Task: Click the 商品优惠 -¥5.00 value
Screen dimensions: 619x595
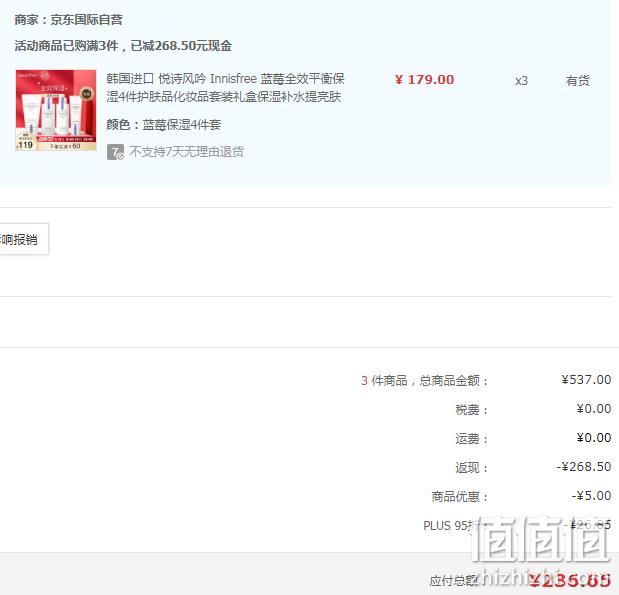Action: coord(591,496)
